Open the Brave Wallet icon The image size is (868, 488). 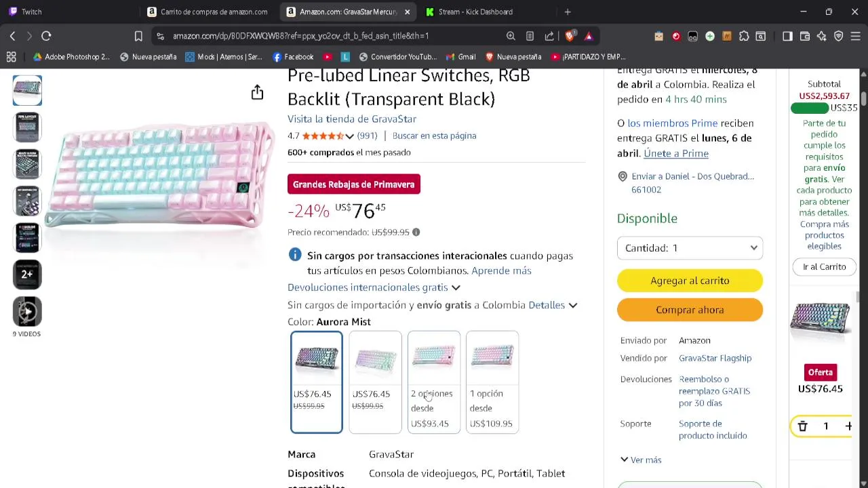tap(804, 36)
